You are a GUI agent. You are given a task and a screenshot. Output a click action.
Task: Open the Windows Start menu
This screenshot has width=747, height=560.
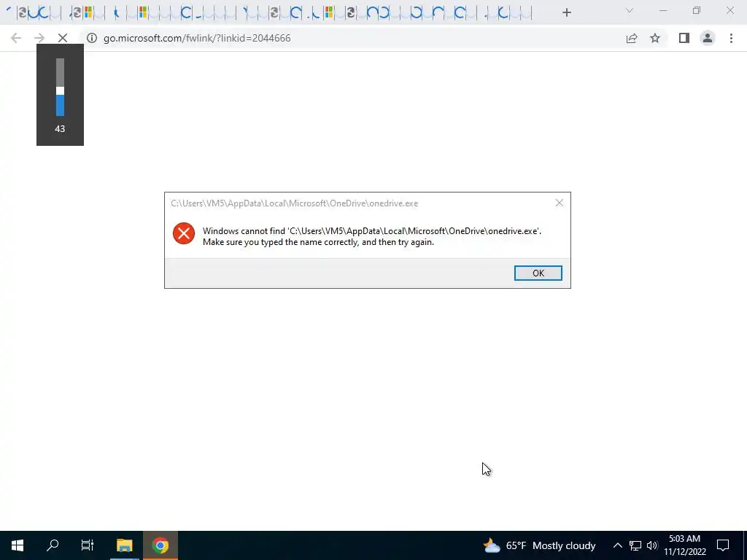18,545
